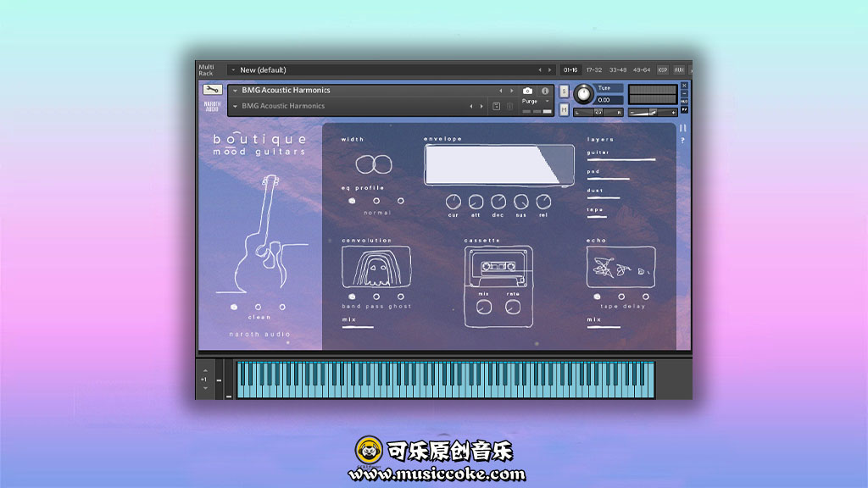The image size is (868, 488).
Task: Switch to channels 33-48 tab
Action: point(618,70)
